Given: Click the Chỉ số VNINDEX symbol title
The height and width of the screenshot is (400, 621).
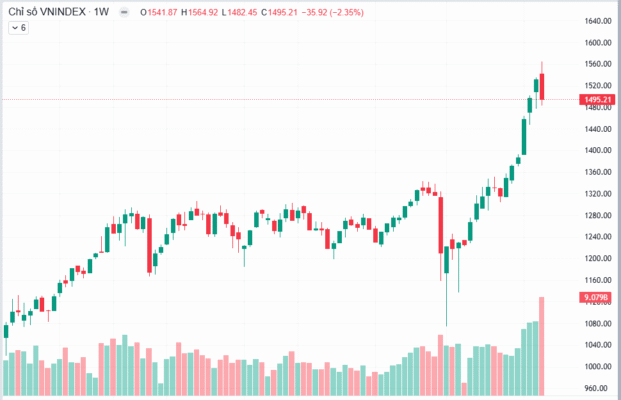Looking at the screenshot, I should 45,11.
